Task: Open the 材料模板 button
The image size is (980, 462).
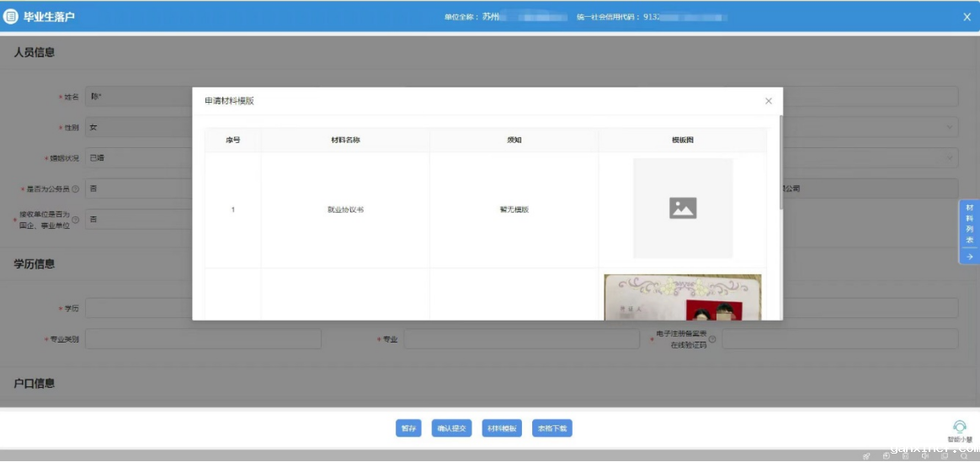Action: pos(503,428)
